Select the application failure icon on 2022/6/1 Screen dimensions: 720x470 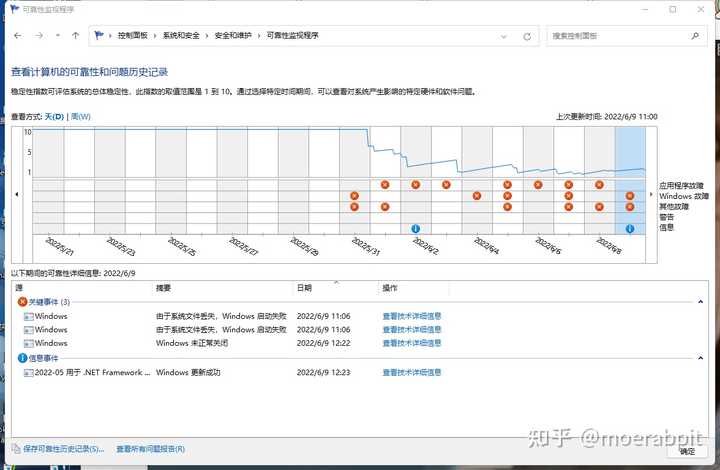(x=385, y=185)
